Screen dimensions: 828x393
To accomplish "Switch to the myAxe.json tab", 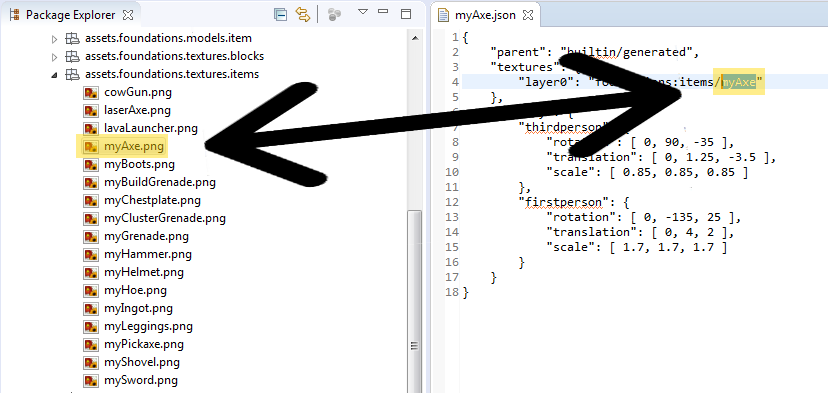I will 484,15.
